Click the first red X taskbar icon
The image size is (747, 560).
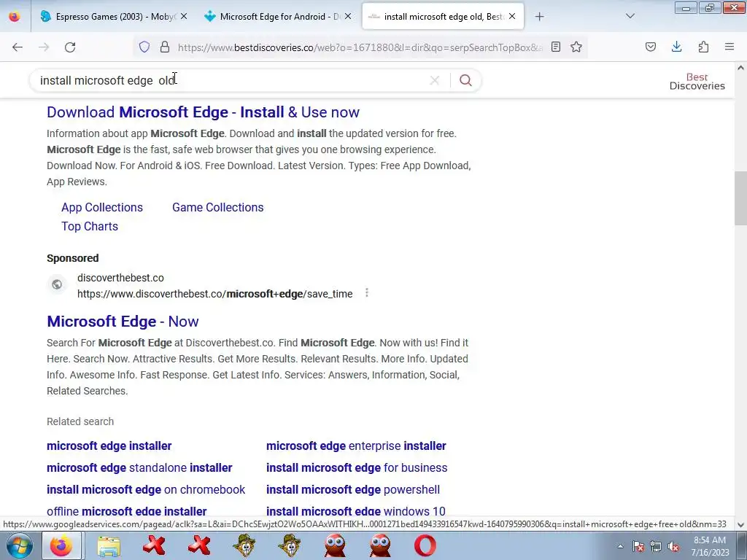click(x=154, y=545)
